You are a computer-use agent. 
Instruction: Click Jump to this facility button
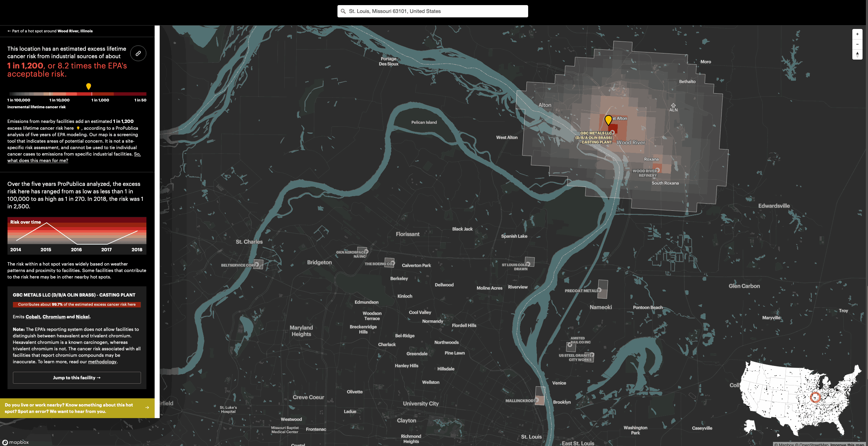tap(77, 378)
